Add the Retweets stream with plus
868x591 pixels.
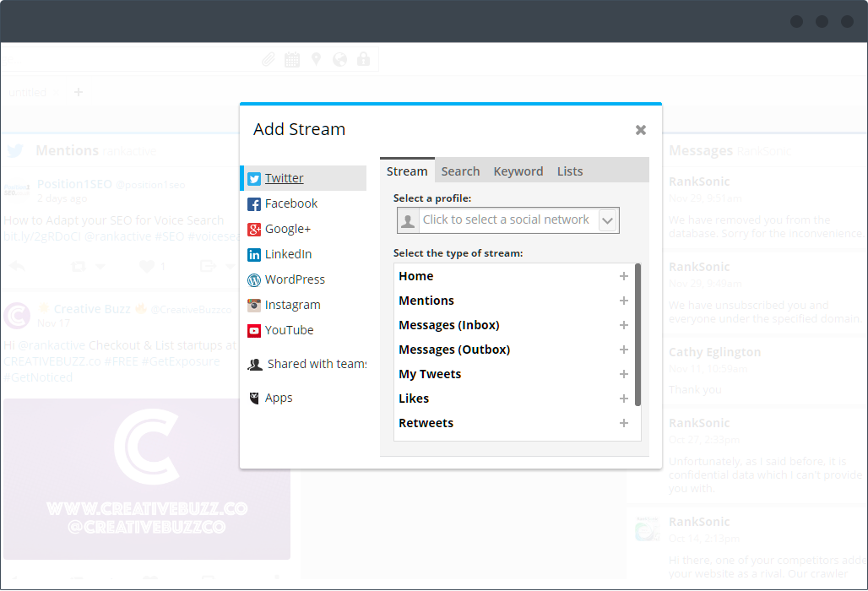(x=624, y=423)
